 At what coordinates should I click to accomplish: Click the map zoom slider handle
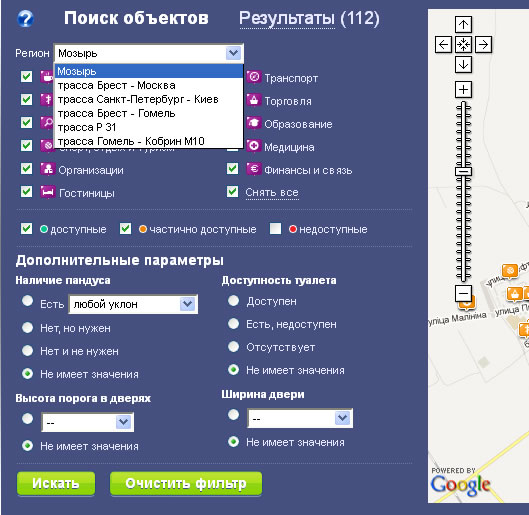pyautogui.click(x=463, y=172)
